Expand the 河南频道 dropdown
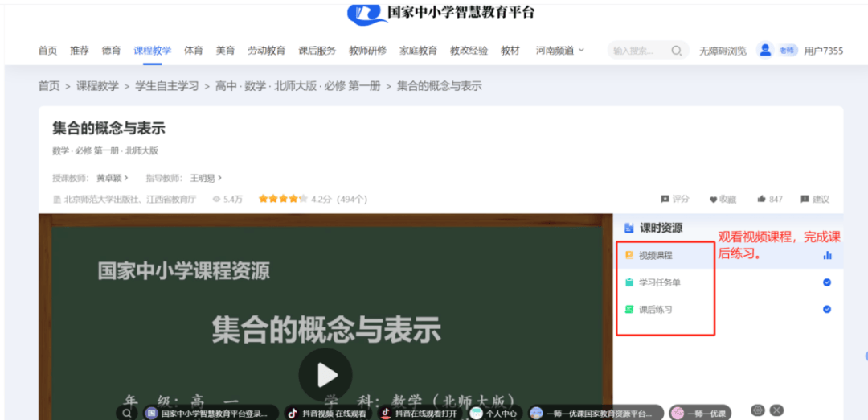The image size is (868, 420). [x=559, y=51]
